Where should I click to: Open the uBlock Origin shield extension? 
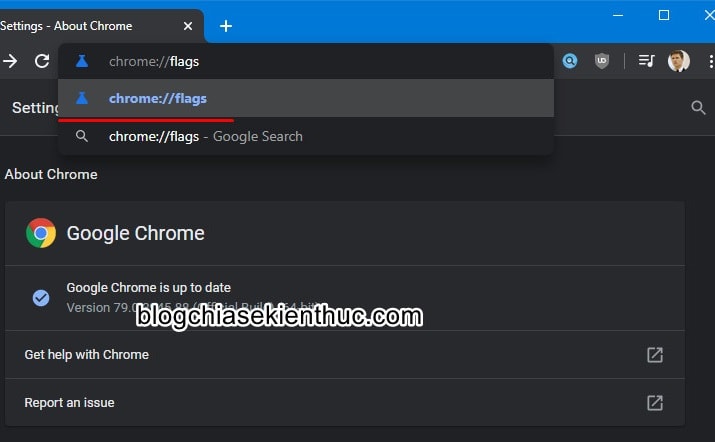[x=602, y=61]
